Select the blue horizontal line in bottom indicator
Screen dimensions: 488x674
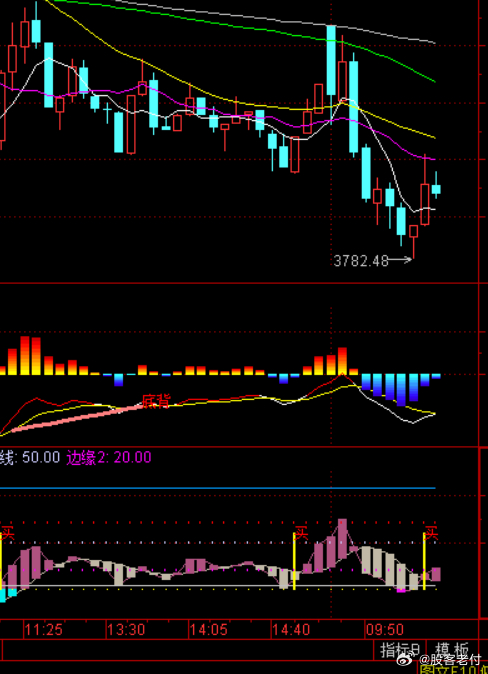pyautogui.click(x=218, y=488)
